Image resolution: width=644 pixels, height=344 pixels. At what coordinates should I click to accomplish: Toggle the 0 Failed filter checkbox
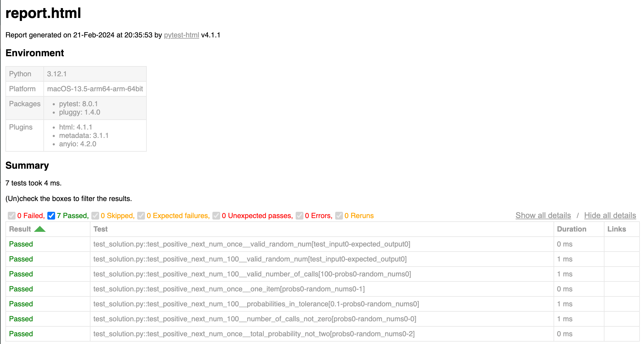pos(12,216)
